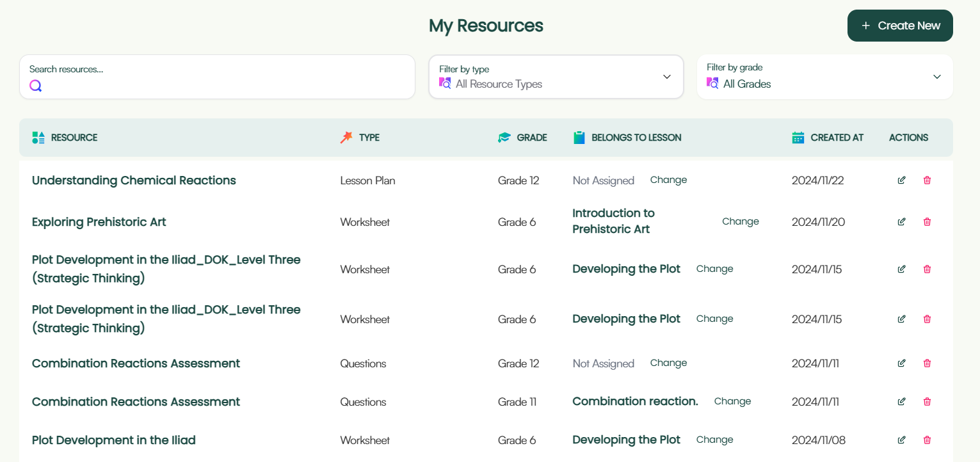Click the magic wand icon beside TYPE header
The image size is (980, 462).
click(x=346, y=138)
